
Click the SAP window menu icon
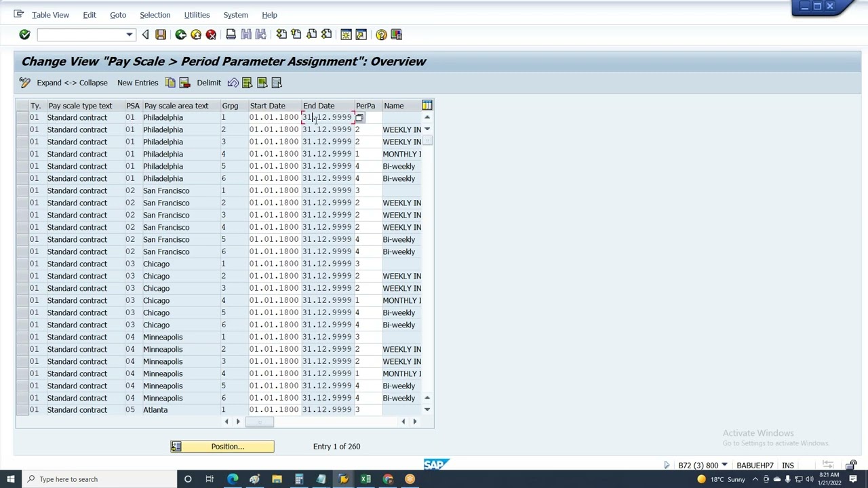coord(18,14)
